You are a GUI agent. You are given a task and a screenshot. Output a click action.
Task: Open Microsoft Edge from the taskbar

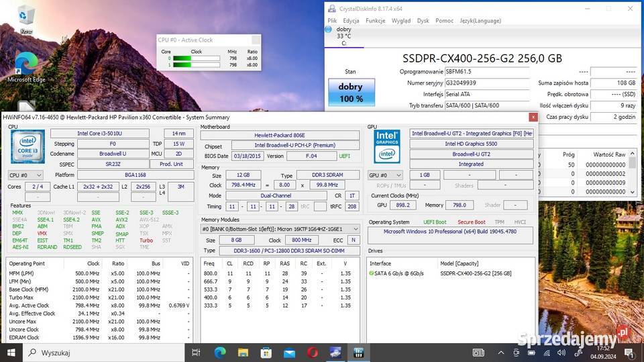220,353
